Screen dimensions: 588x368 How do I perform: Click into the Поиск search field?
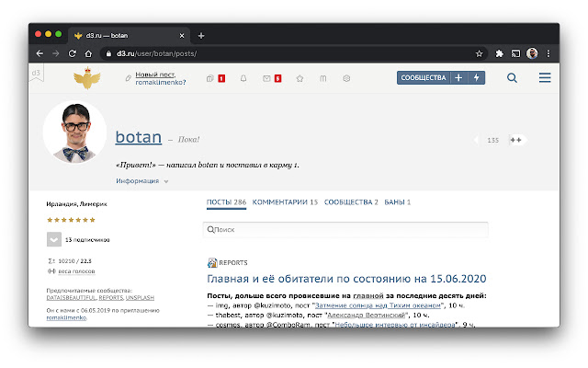coord(345,230)
